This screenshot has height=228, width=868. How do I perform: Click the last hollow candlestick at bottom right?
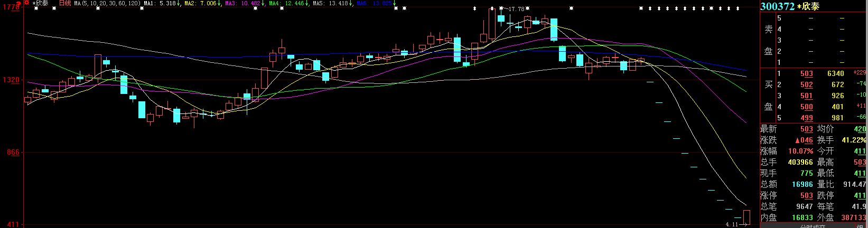click(x=746, y=217)
